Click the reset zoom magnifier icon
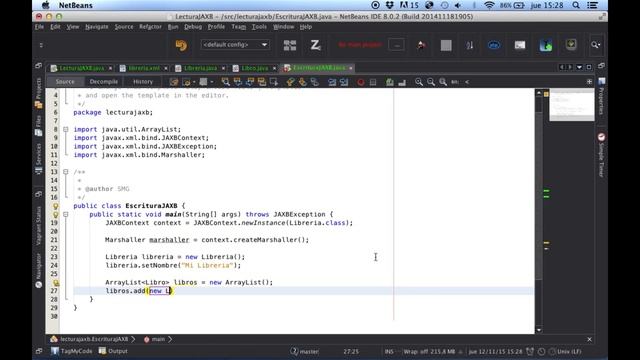The height and width of the screenshot is (360, 640). pyautogui.click(x=443, y=82)
